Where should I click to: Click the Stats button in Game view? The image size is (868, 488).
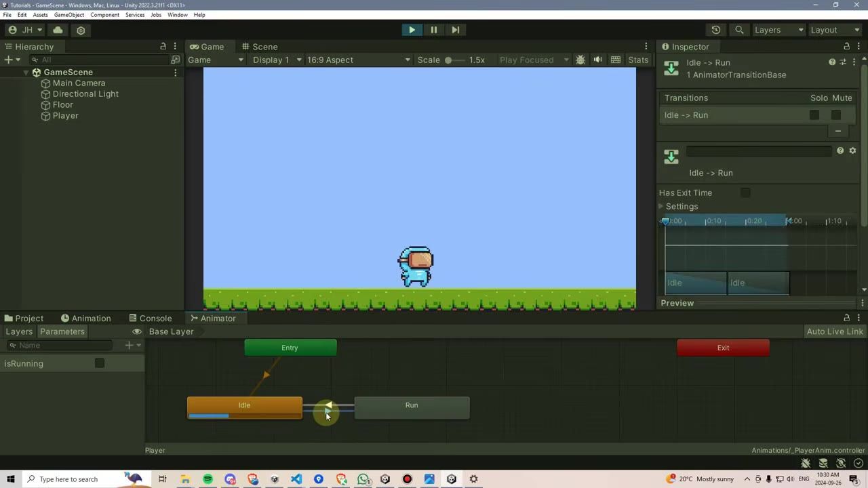point(638,60)
